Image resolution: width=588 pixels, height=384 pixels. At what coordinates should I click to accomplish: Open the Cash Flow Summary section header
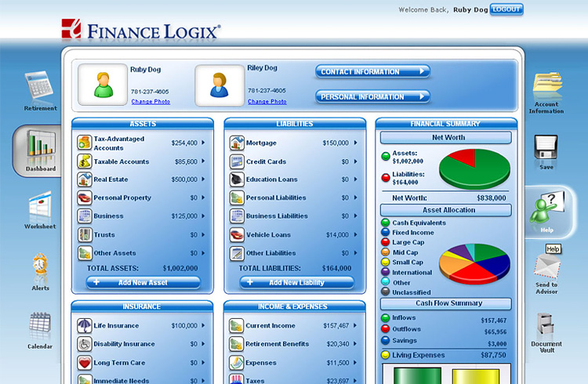446,303
